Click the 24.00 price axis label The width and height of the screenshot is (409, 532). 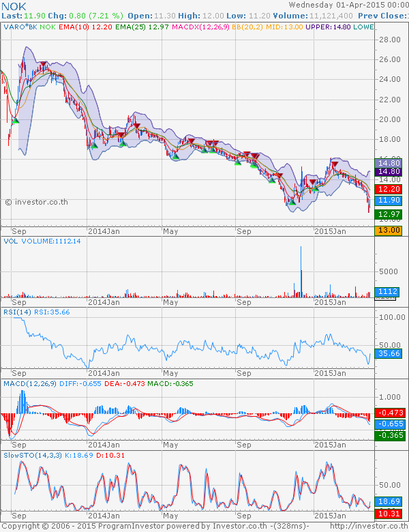tap(390, 79)
